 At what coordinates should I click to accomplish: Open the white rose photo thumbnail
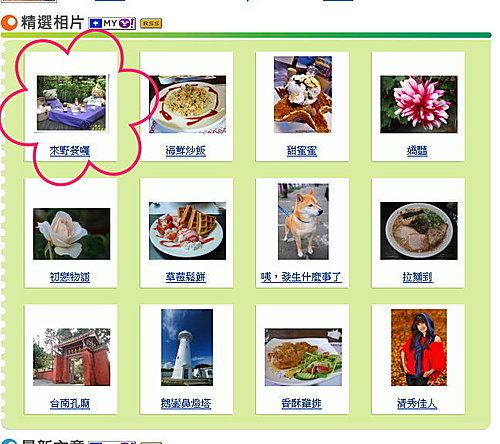[x=72, y=234]
